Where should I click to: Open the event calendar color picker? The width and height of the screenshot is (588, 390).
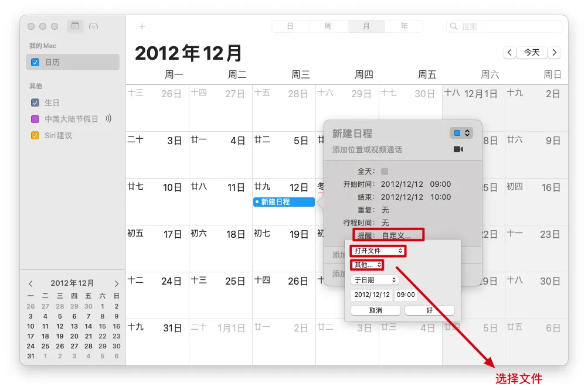click(461, 133)
